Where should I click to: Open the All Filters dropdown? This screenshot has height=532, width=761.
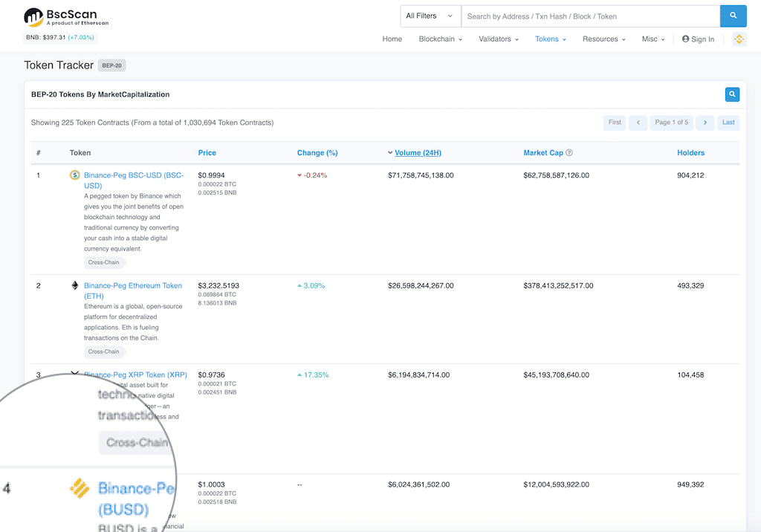click(430, 16)
